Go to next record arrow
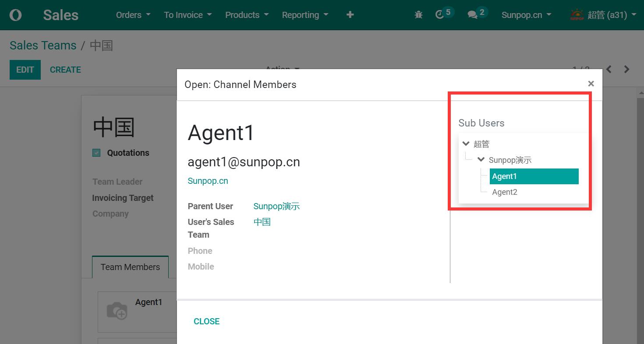 (x=627, y=69)
